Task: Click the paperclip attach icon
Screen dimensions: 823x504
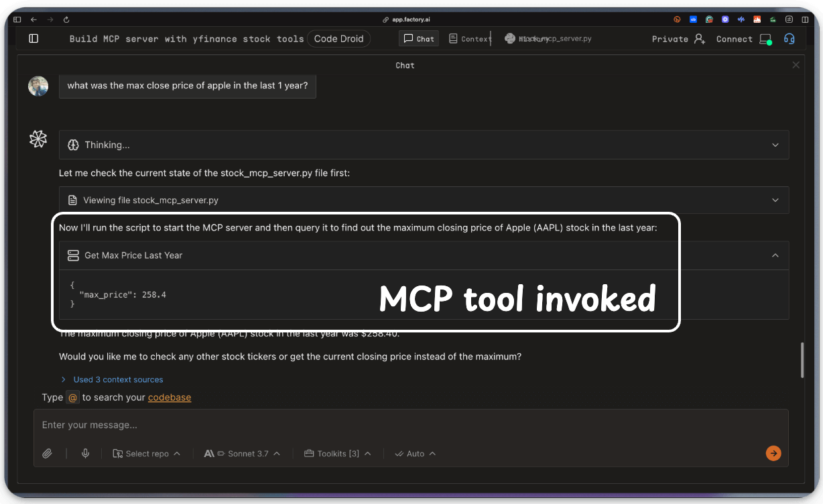Action: 47,454
